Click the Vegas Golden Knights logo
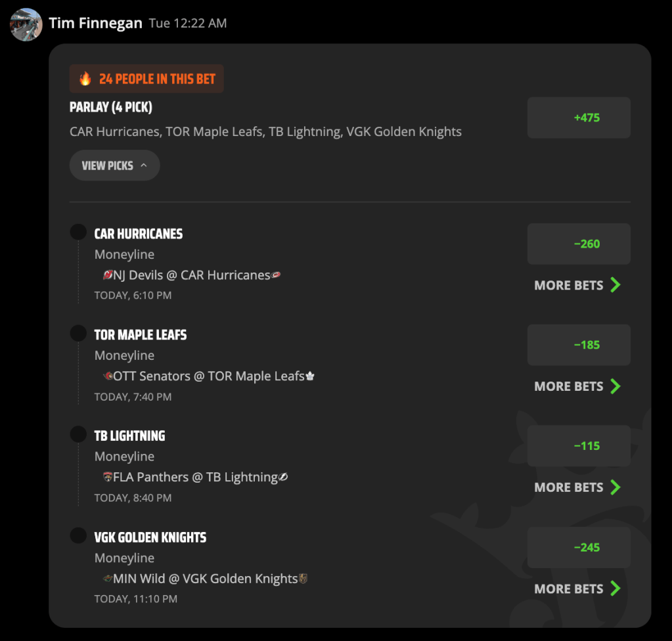Screen dimensions: 672x641 click(x=303, y=579)
